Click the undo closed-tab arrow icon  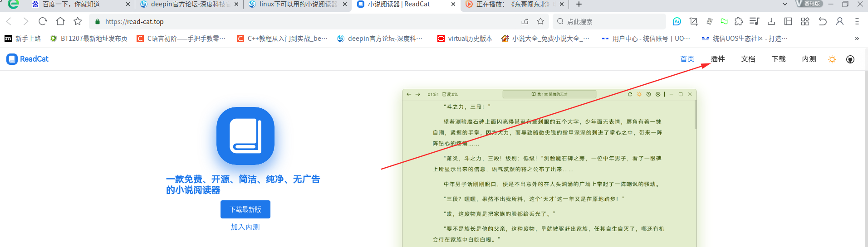[822, 21]
